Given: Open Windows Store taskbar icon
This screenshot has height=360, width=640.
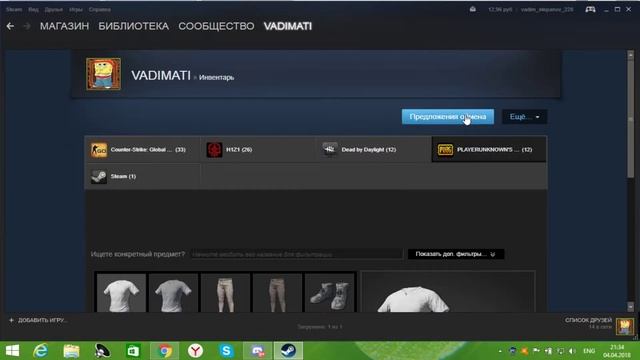Looking at the screenshot, I should [x=133, y=351].
